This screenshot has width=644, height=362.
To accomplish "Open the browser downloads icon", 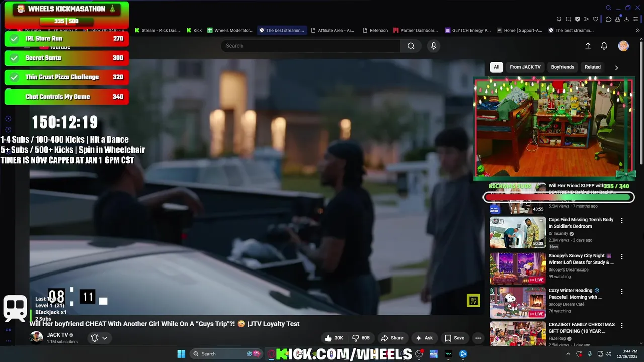I will point(626,19).
